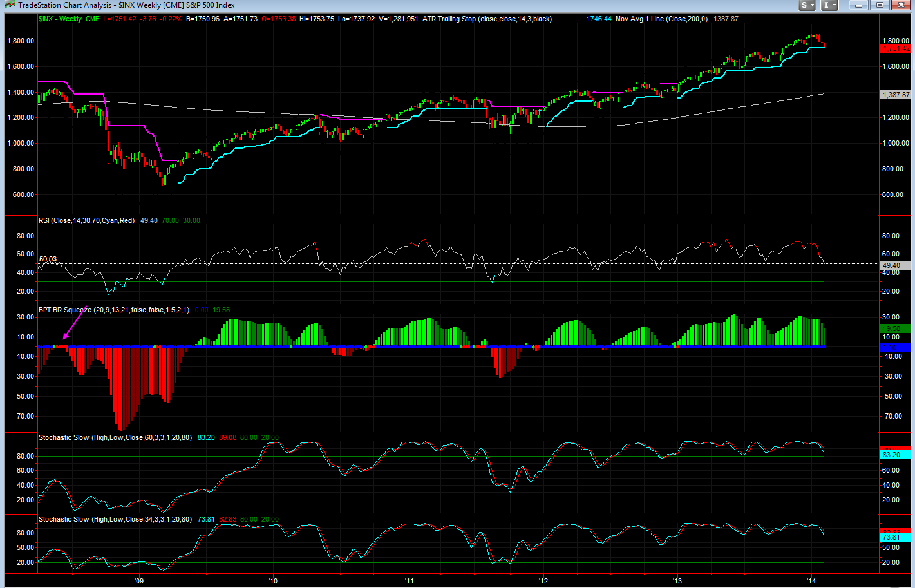Open the I interval linking dropdown
Viewport: 915px width, 588px height.
click(830, 5)
